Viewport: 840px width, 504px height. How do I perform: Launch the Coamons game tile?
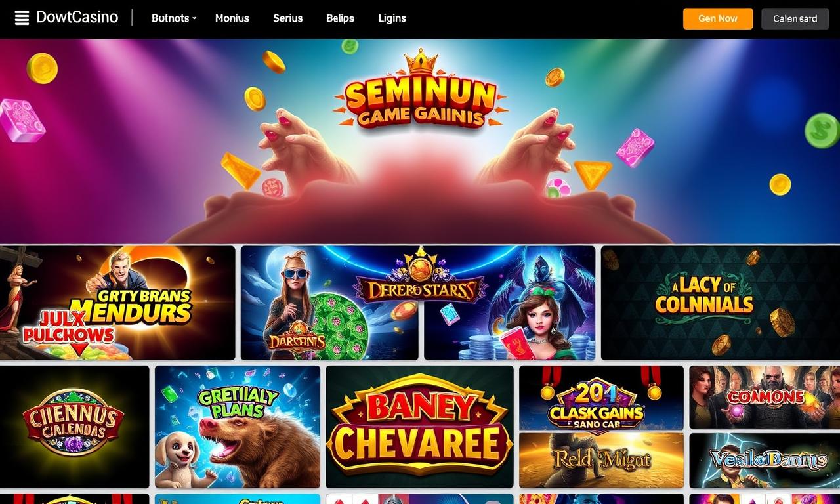coord(765,398)
